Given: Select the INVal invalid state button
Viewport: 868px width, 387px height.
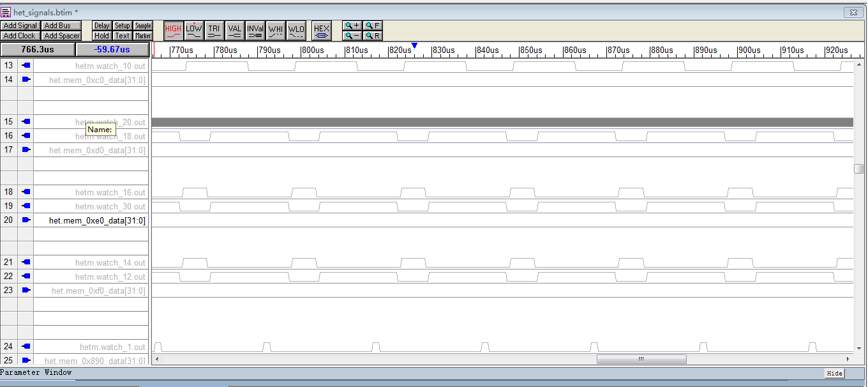Looking at the screenshot, I should click(x=255, y=31).
